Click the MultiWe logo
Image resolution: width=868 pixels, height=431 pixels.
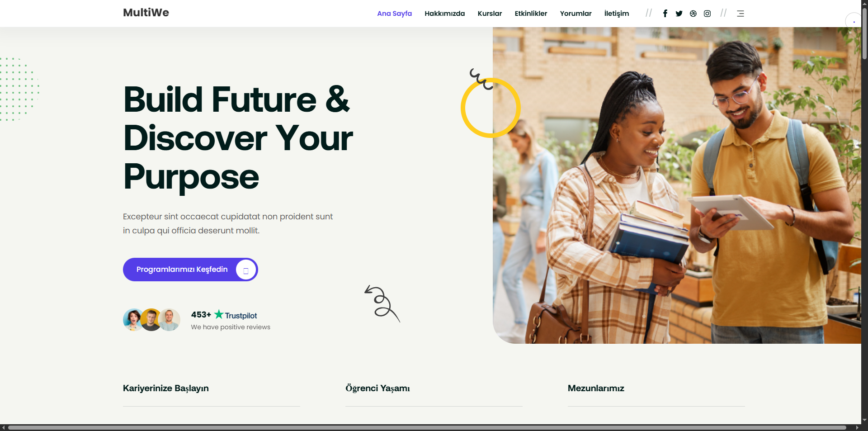tap(146, 13)
